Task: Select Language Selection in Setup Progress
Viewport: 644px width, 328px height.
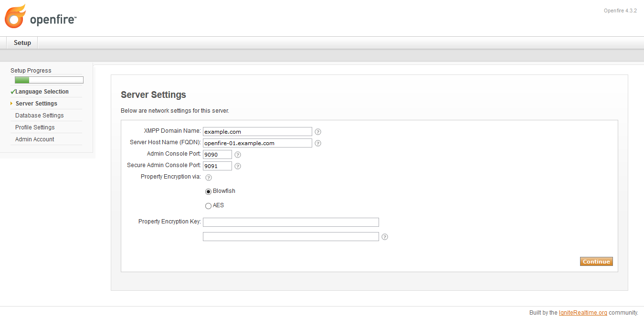Action: point(42,91)
